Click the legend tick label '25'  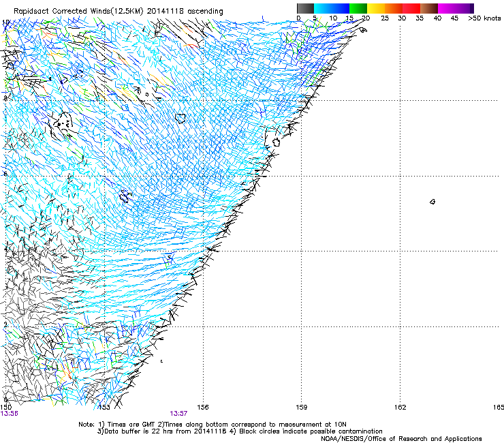tap(385, 18)
